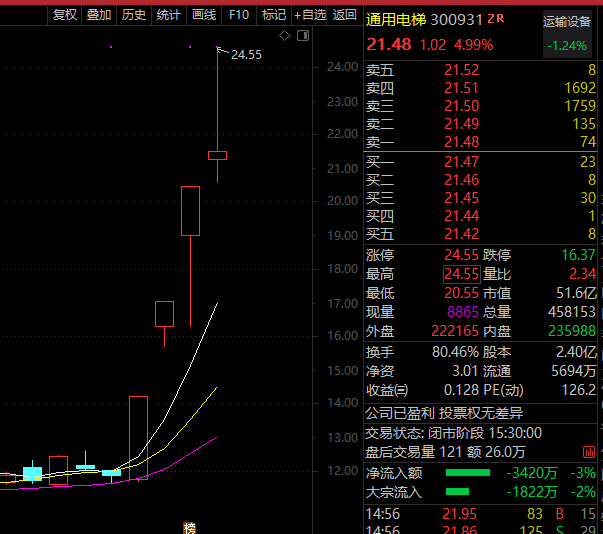Click the 24.55 high label on chart

(x=246, y=55)
